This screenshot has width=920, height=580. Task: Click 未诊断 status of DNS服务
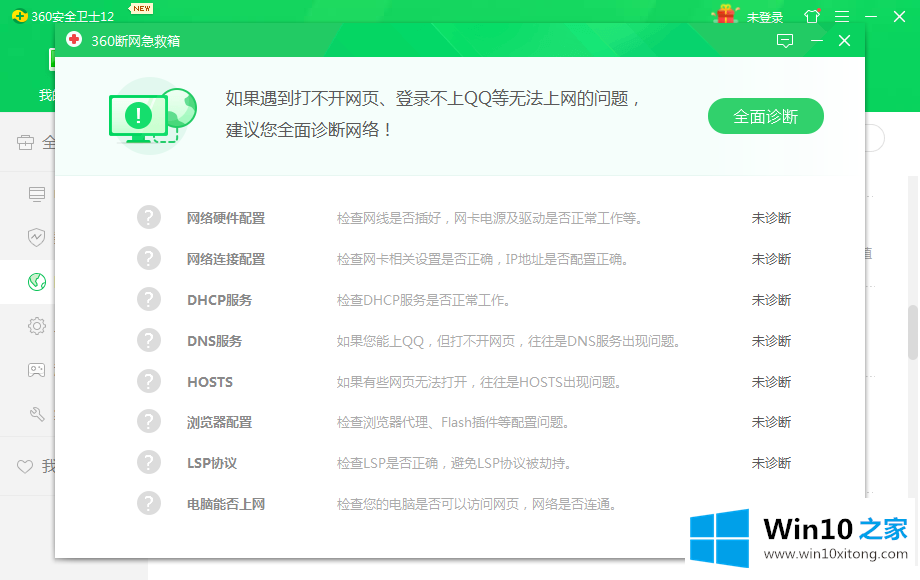pyautogui.click(x=771, y=341)
